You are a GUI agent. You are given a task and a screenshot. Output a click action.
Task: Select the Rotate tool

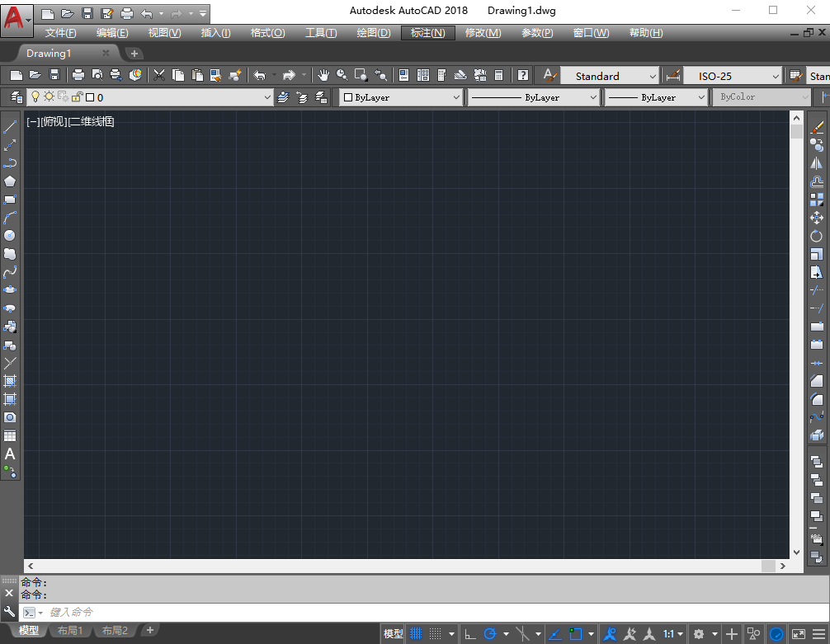(x=817, y=236)
